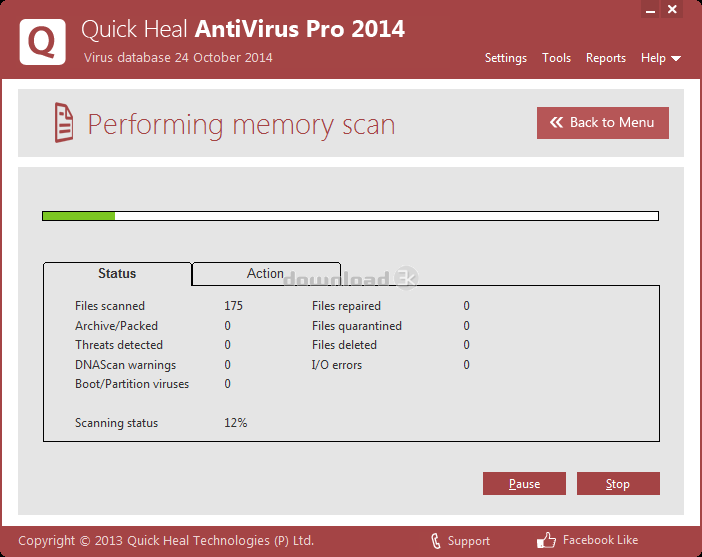The image size is (702, 557).
Task: Pause the memory scan
Action: 524,484
